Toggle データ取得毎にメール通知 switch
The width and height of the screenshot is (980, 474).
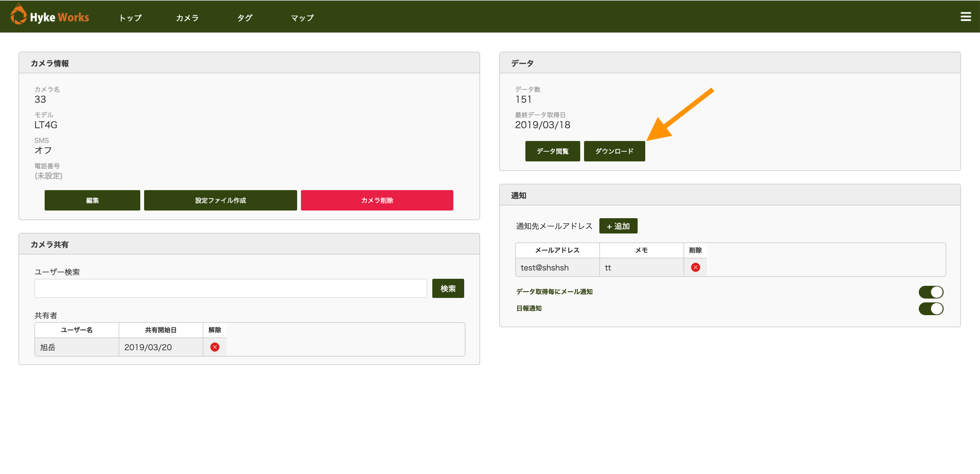click(930, 292)
